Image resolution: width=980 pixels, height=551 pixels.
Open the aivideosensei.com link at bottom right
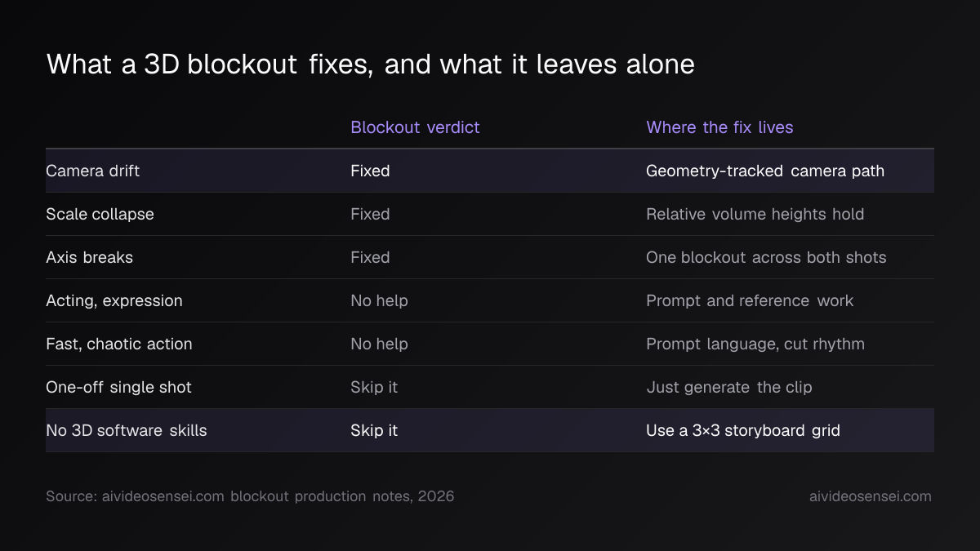[871, 496]
